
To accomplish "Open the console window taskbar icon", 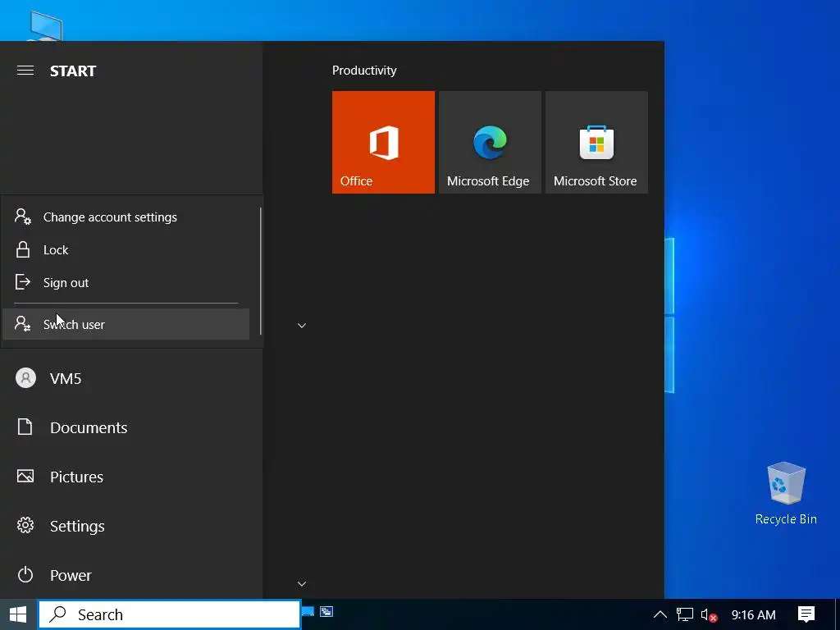I will [326, 611].
